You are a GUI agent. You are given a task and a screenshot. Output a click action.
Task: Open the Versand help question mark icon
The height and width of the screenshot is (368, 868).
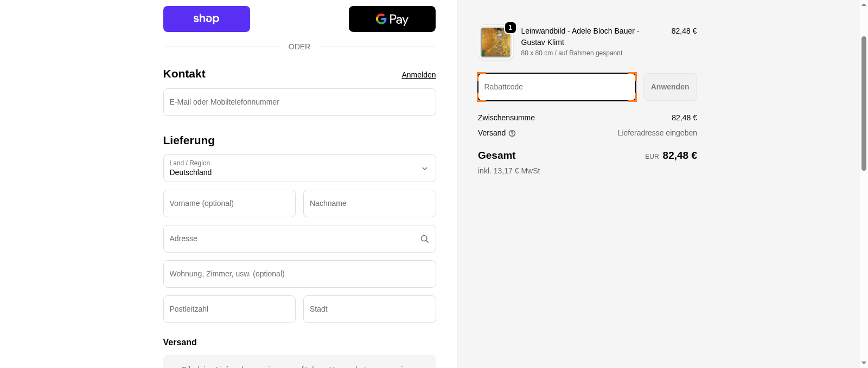pyautogui.click(x=512, y=133)
